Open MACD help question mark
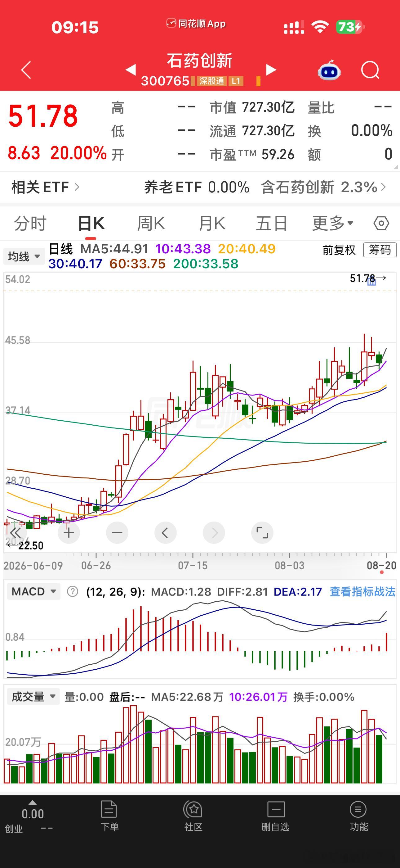 point(72,591)
